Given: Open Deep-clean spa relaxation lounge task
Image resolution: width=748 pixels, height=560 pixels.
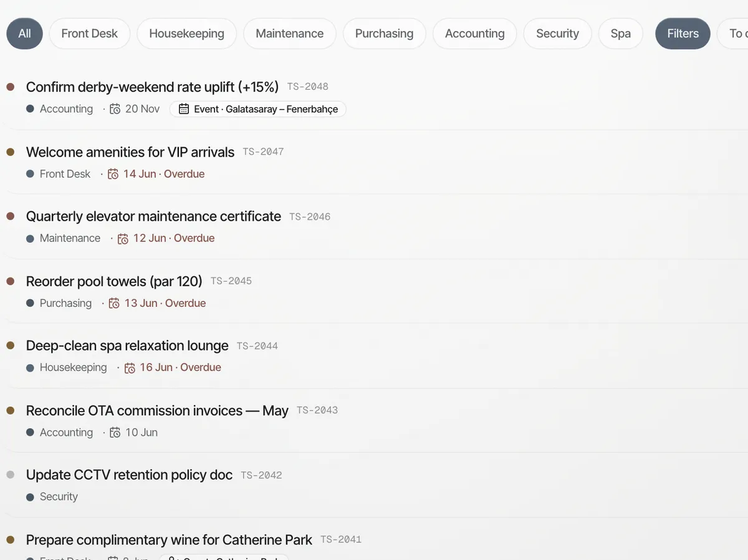Looking at the screenshot, I should click(x=127, y=345).
